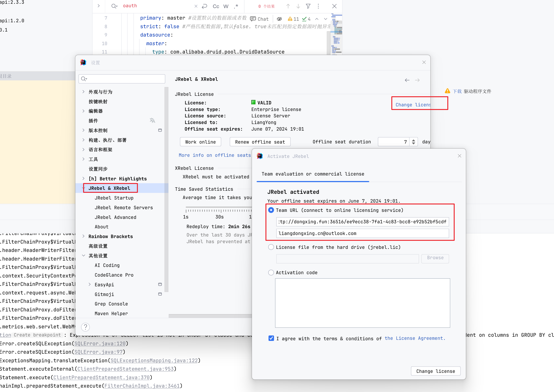
Task: Click Change license button in Activate dialog
Action: point(435,371)
